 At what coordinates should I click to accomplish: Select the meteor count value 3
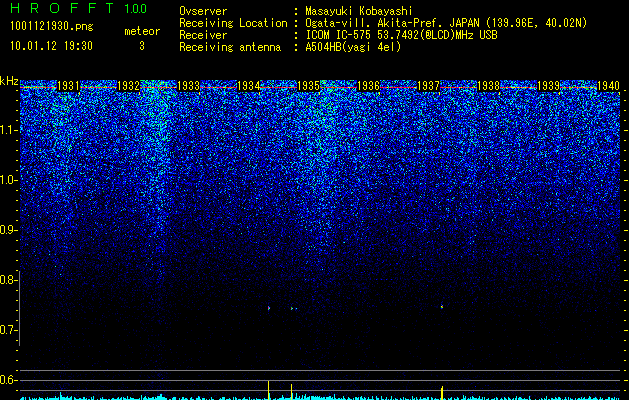click(142, 46)
